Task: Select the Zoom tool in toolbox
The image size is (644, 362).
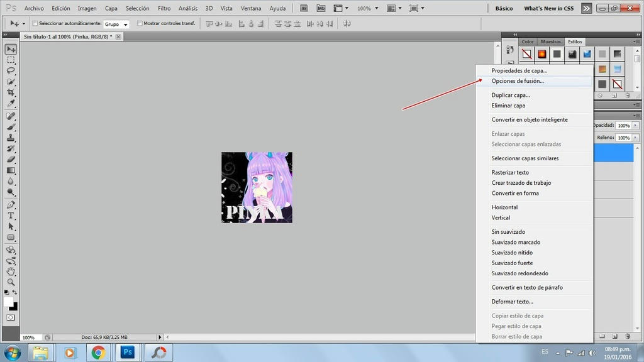Action: (x=11, y=282)
